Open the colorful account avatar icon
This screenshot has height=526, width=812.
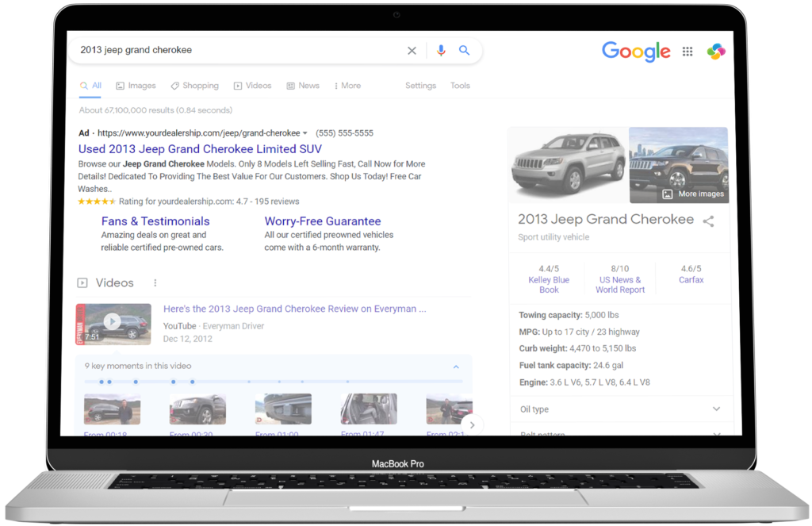pos(716,52)
